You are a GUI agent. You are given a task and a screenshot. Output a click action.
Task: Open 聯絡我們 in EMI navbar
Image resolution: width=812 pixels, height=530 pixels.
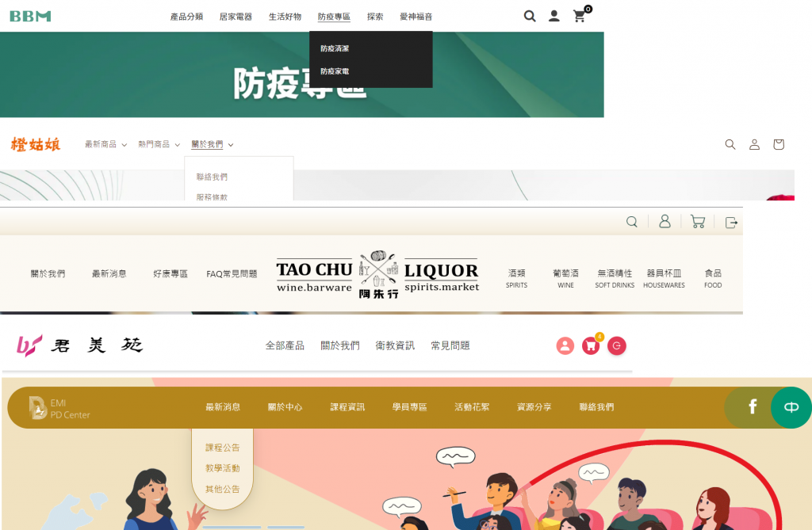(596, 407)
